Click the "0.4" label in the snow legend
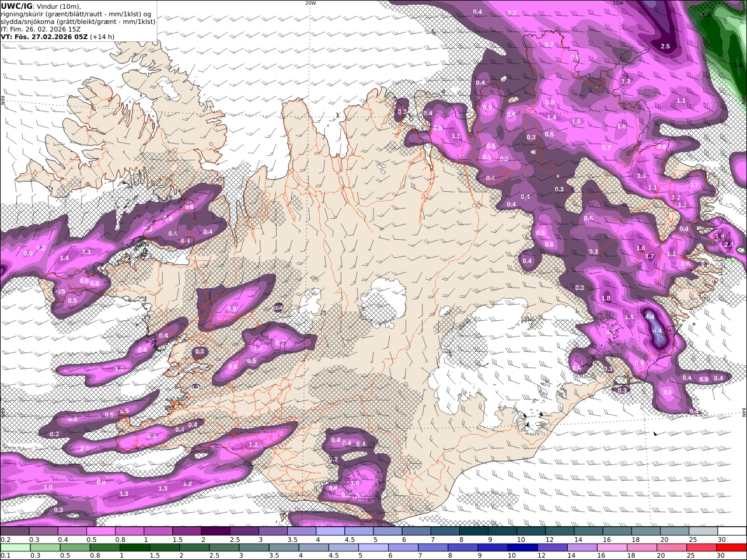The image size is (747, 560). [62, 540]
